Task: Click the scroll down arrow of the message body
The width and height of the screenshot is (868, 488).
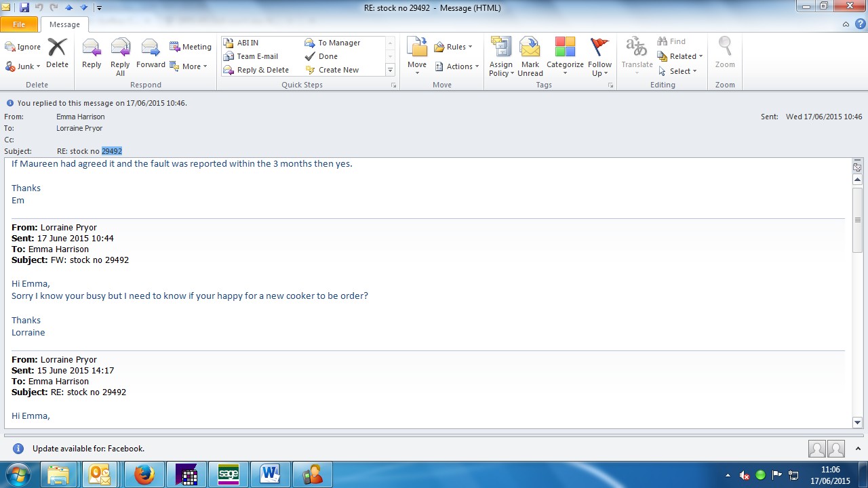Action: point(857,422)
